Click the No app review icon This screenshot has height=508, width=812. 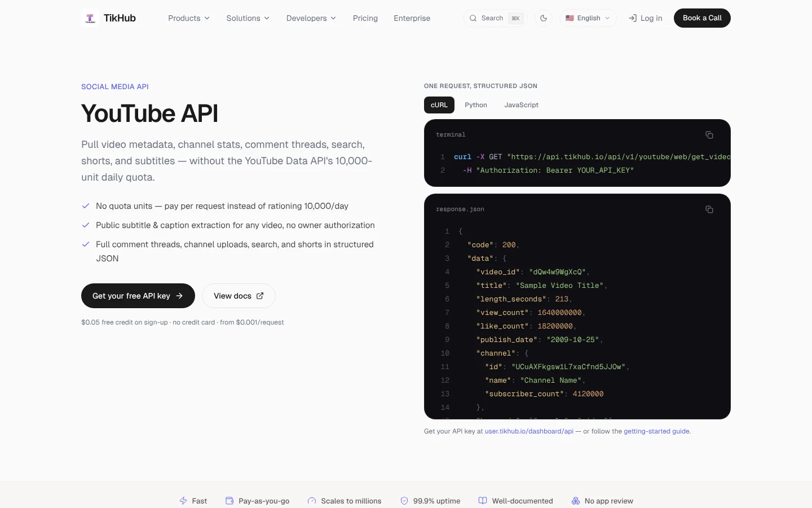click(576, 501)
